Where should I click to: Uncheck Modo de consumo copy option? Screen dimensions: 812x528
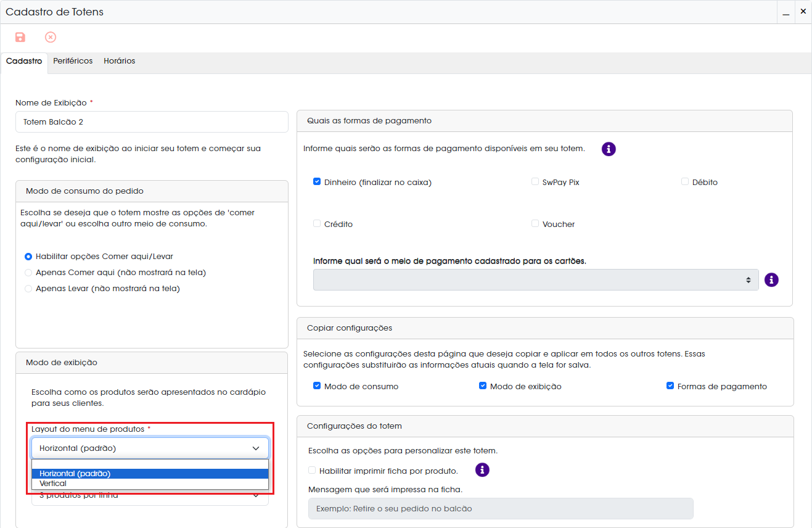pyautogui.click(x=317, y=386)
